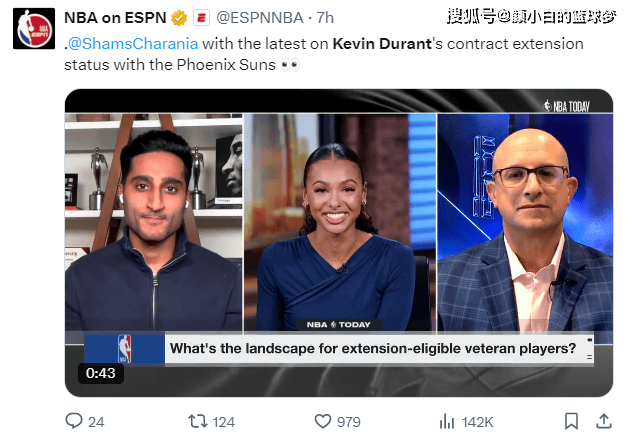
Task: Click the 142K views count
Action: pos(477,422)
